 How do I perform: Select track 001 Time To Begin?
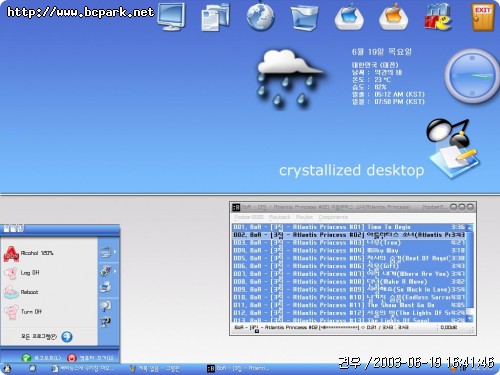pyautogui.click(x=349, y=227)
